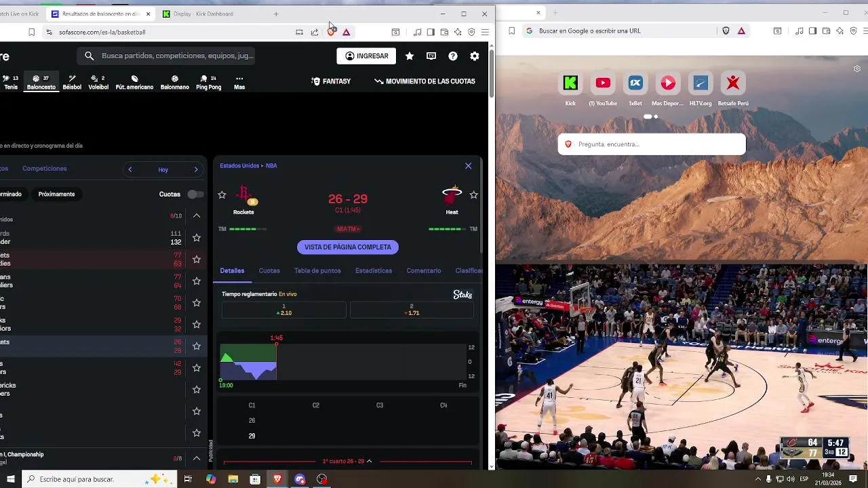Bookmark sofascore page with bookmark icon

coord(31,32)
